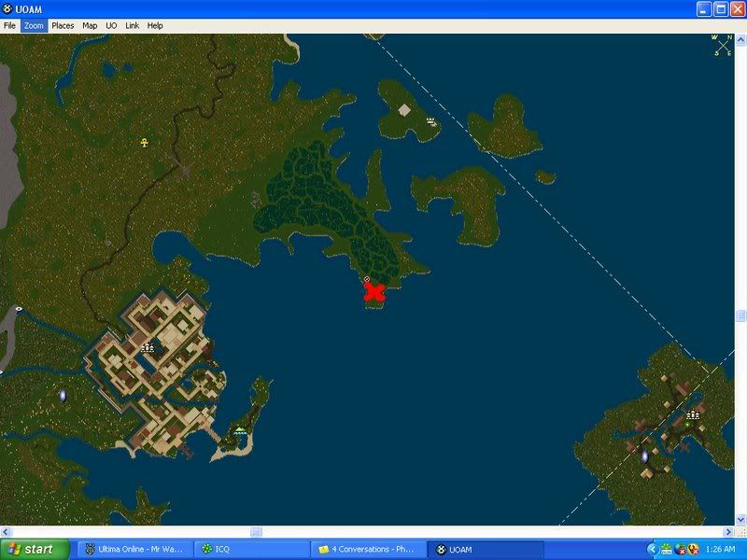Switch to the ICQ taskbar window
The width and height of the screenshot is (747, 560).
point(252,550)
